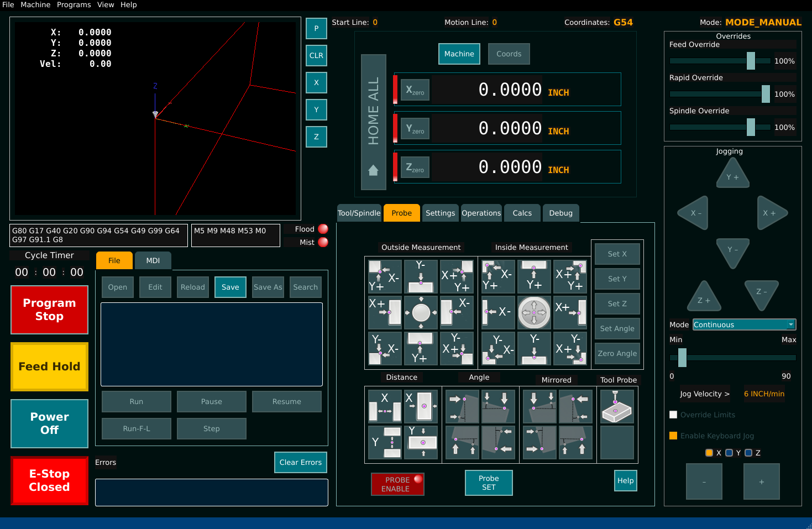Open the Machine menu
Viewport: 812px width, 529px height.
click(x=35, y=5)
